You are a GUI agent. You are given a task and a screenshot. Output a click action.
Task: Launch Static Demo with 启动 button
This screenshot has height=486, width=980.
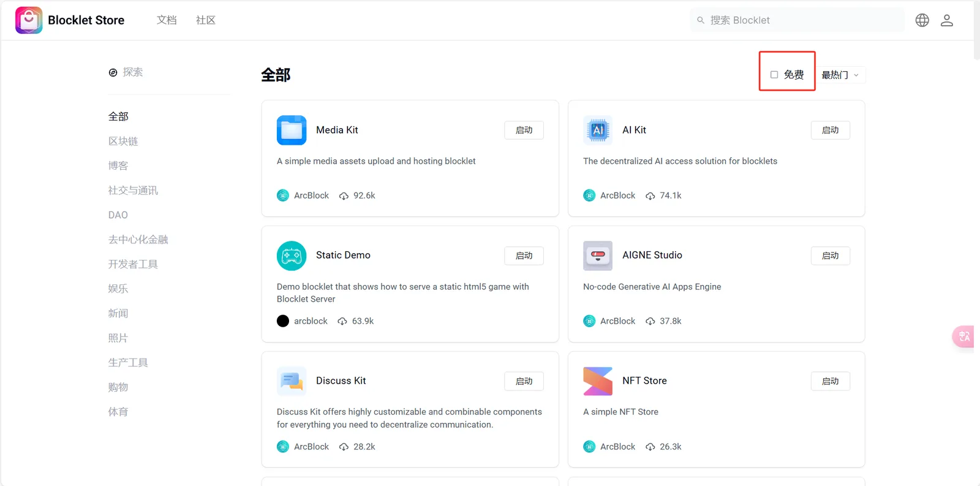[x=524, y=256]
